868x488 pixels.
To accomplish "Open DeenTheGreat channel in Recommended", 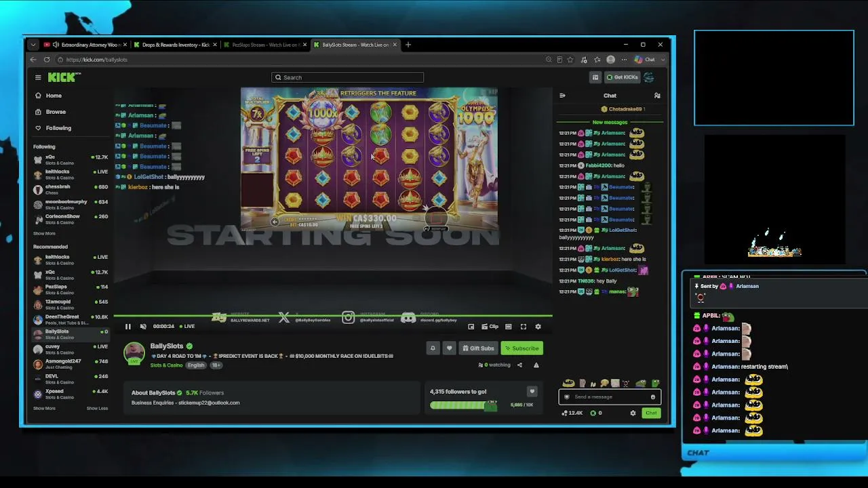I will click(x=71, y=319).
